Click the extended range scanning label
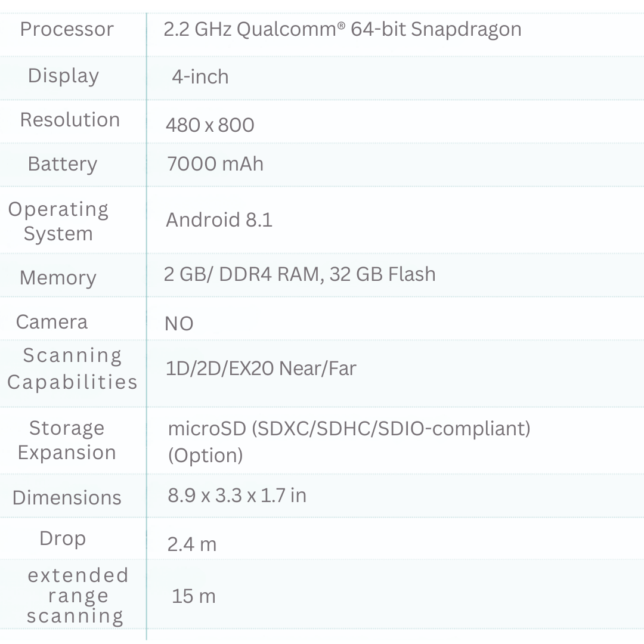Viewport: 644px width, 644px height. [x=78, y=596]
